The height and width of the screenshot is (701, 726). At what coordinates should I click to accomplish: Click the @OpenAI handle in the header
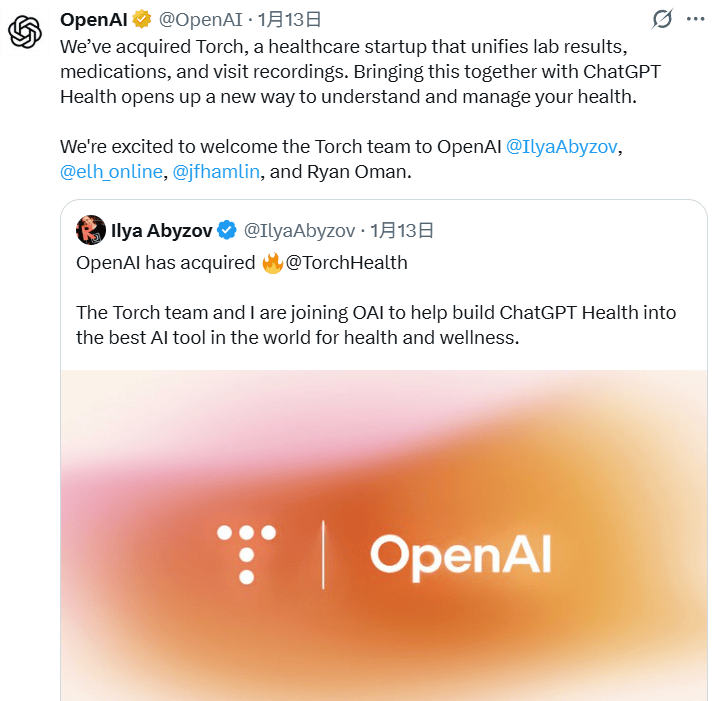pyautogui.click(x=202, y=19)
